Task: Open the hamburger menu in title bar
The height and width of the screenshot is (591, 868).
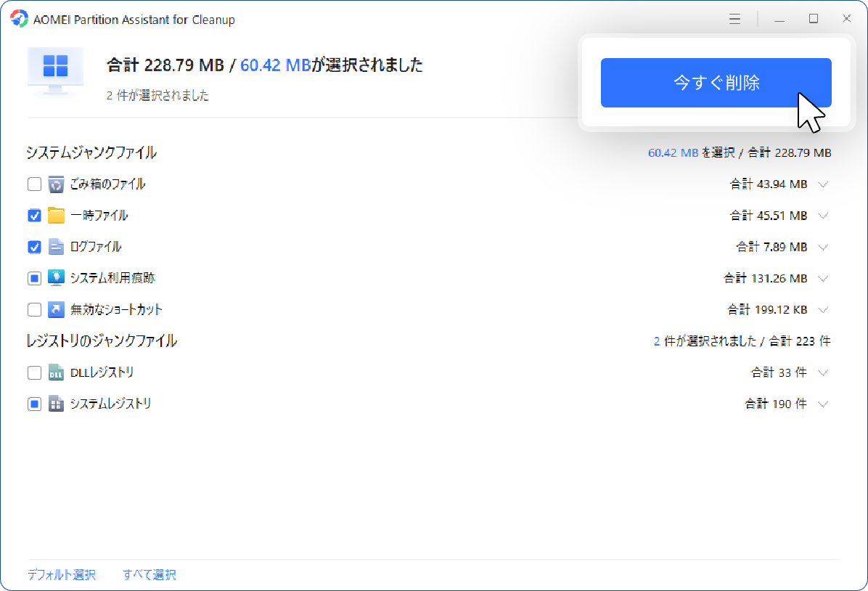Action: pos(734,19)
